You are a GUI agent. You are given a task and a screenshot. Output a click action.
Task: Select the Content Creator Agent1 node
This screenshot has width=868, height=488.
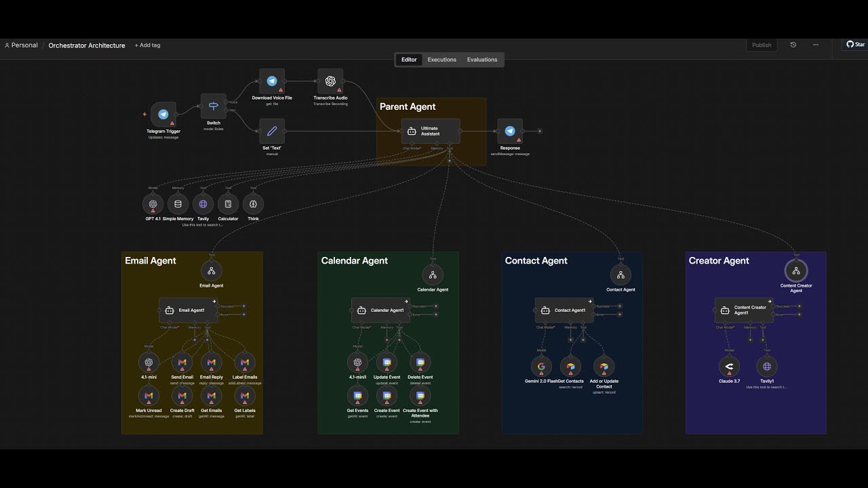[x=744, y=310]
